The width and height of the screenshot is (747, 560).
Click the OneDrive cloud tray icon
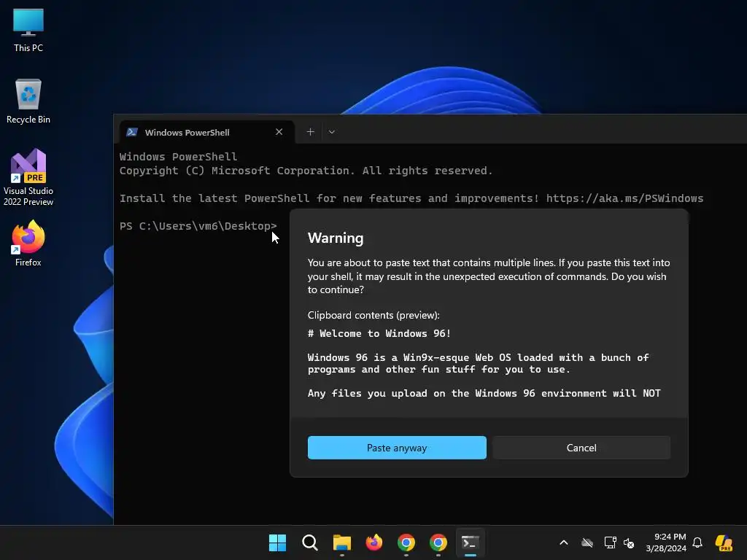587,542
